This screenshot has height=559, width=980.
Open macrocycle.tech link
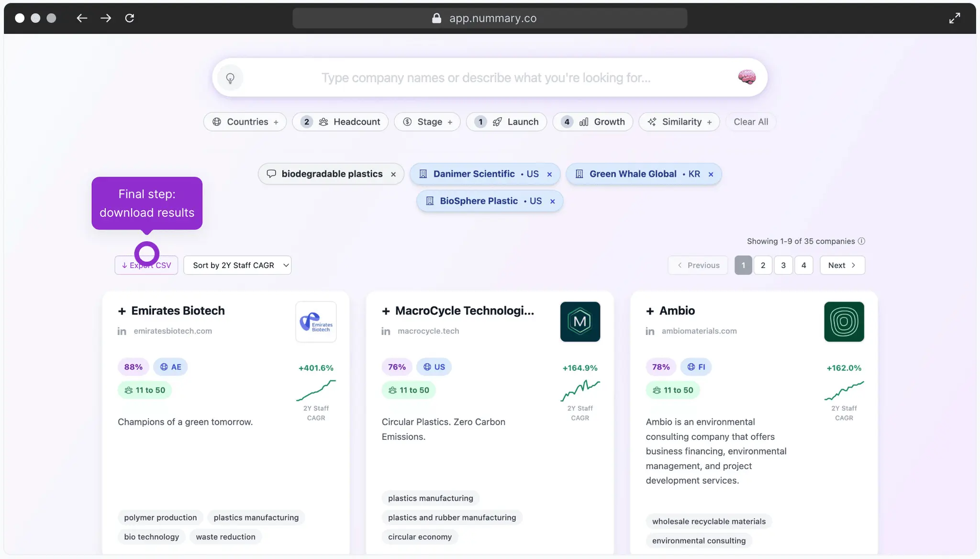pyautogui.click(x=428, y=331)
